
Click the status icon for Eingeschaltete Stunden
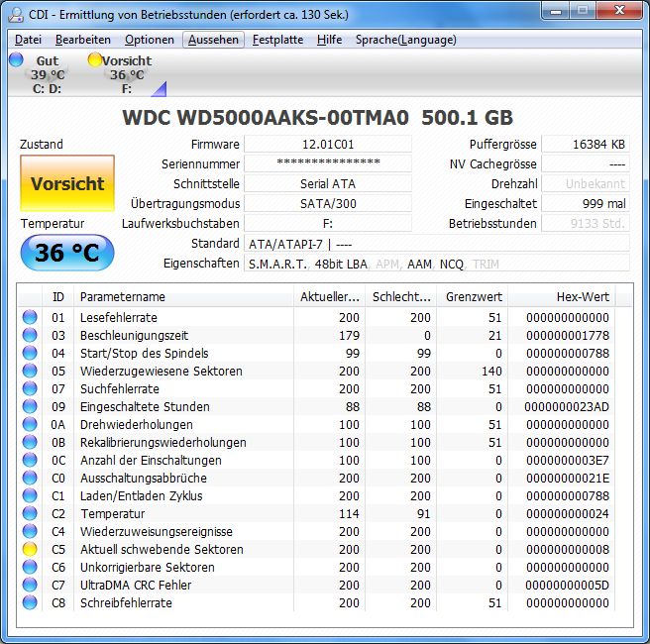pyautogui.click(x=30, y=406)
